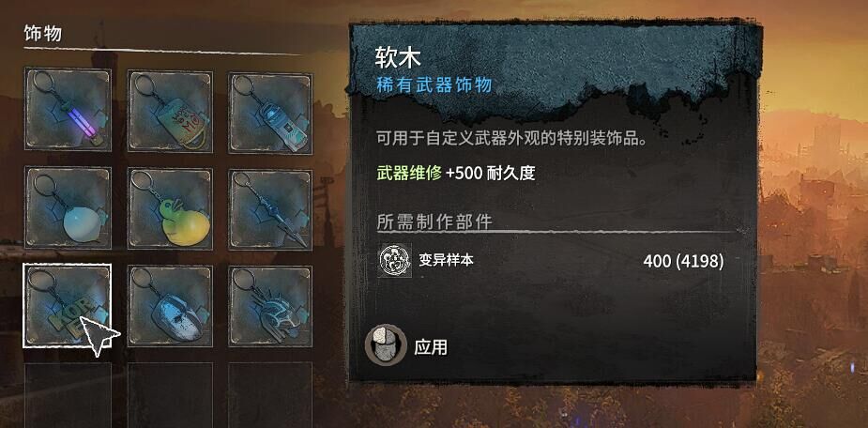Click the 变异样本 component name
The height and width of the screenshot is (428, 868).
[x=446, y=260]
